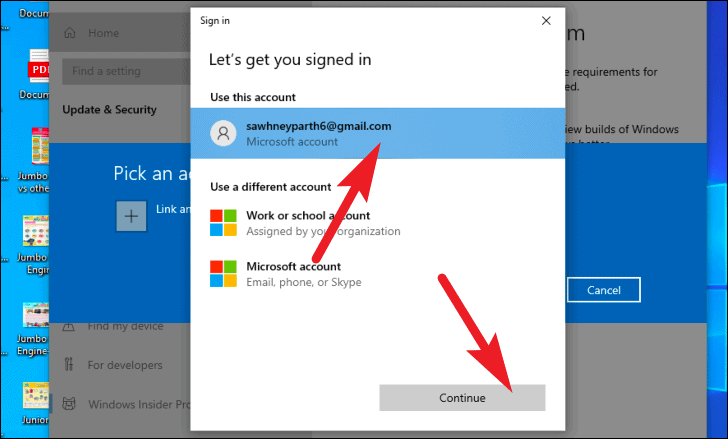The height and width of the screenshot is (439, 728).
Task: Open For developers in Settings sidebar
Action: (125, 365)
